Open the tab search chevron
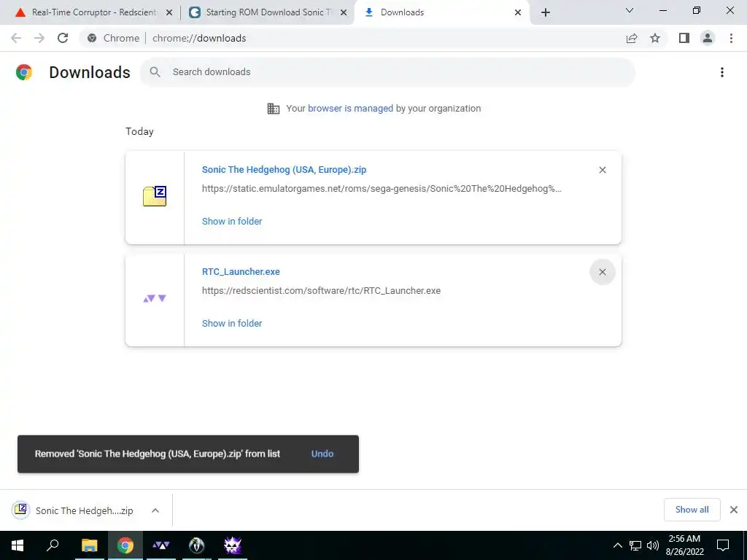The width and height of the screenshot is (747, 560). [x=630, y=10]
